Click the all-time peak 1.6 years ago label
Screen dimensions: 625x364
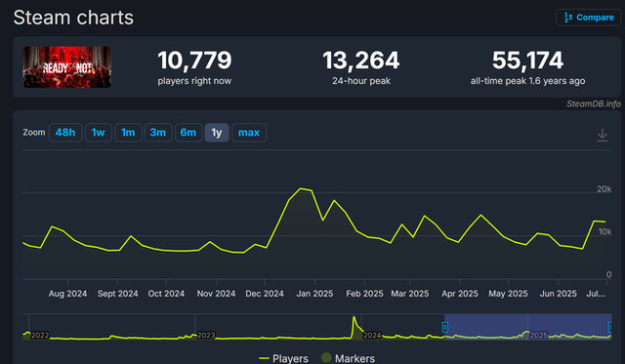point(527,81)
